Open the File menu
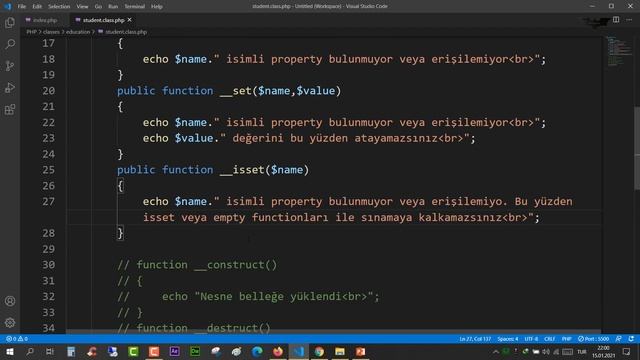This screenshot has height=360, width=640. (22, 6)
